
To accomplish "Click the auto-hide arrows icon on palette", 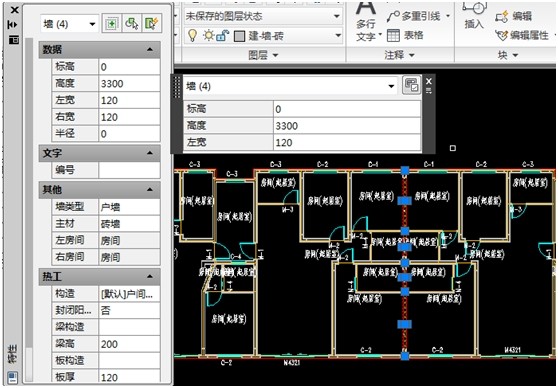I will (13, 25).
